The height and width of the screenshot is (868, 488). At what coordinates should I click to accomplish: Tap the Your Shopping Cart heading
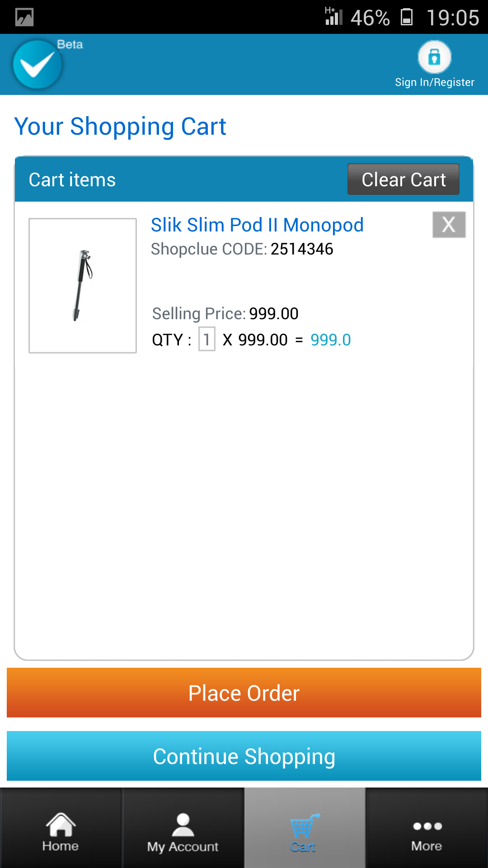tap(120, 126)
